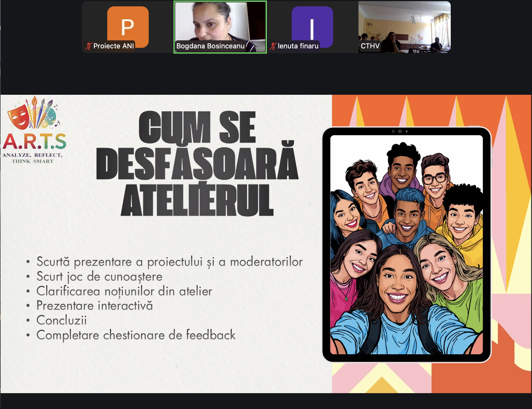
Task: Select the Ienuta finaru participant tile
Action: [x=312, y=27]
